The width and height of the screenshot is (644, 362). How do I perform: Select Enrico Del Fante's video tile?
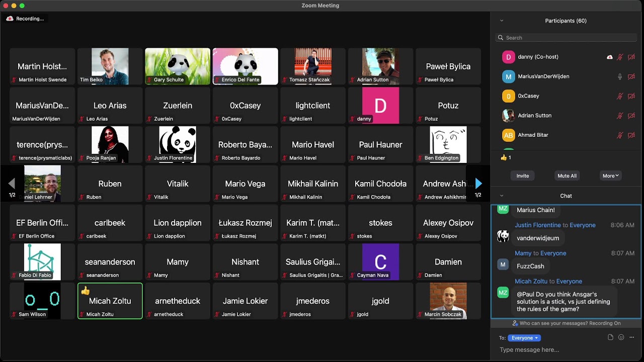point(246,66)
